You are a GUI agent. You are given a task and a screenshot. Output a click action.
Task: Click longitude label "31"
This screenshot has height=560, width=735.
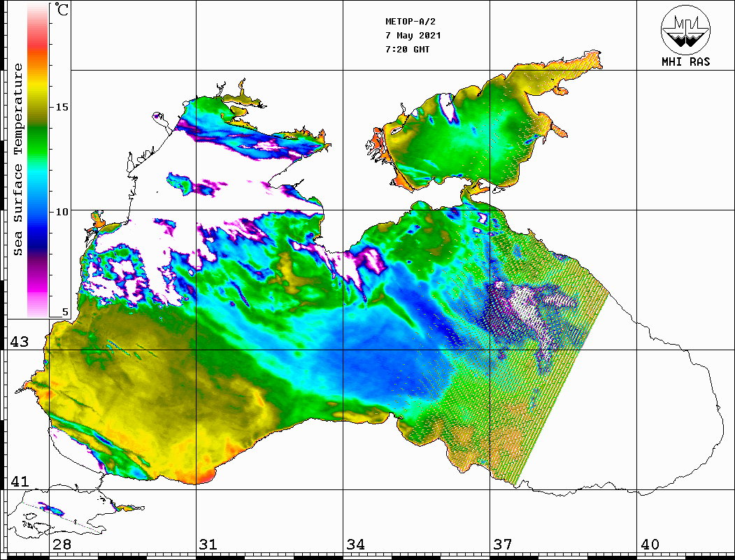pos(208,545)
